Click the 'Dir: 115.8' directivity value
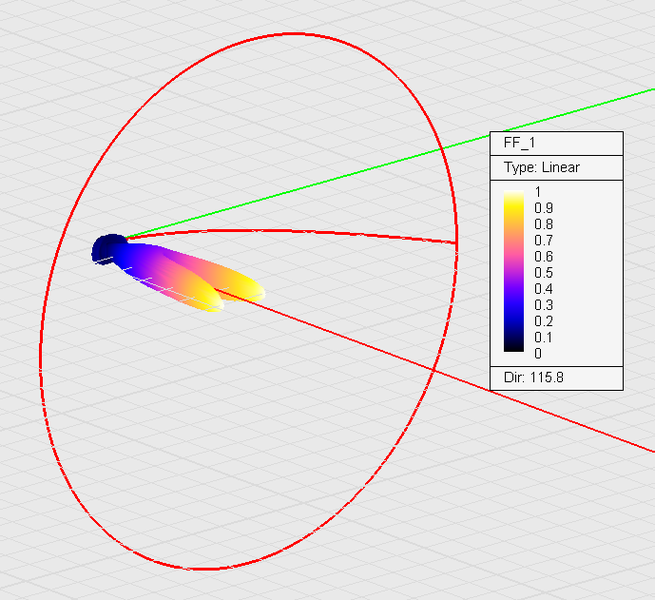 click(533, 378)
